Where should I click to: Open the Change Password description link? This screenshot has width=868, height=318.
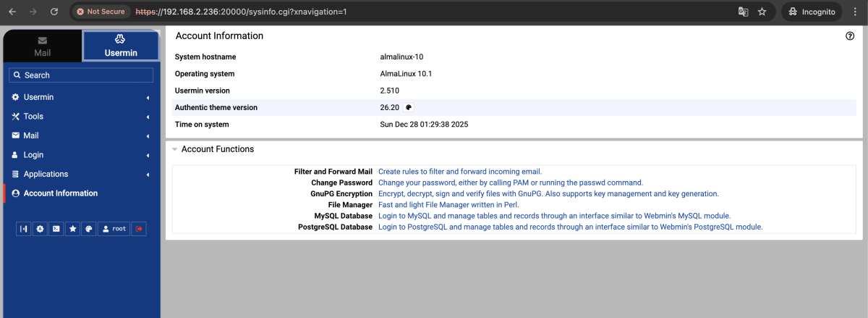point(510,183)
